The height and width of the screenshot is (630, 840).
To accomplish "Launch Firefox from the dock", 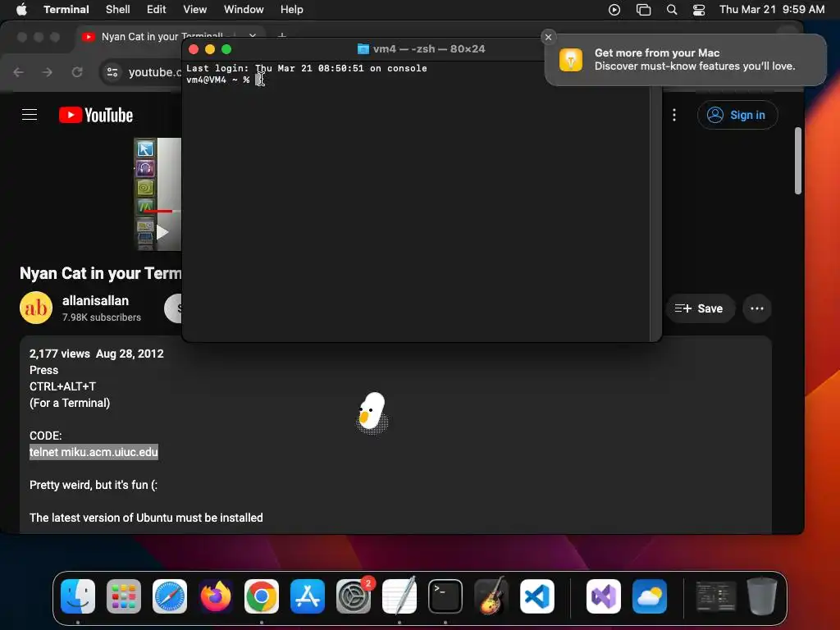I will (x=216, y=596).
